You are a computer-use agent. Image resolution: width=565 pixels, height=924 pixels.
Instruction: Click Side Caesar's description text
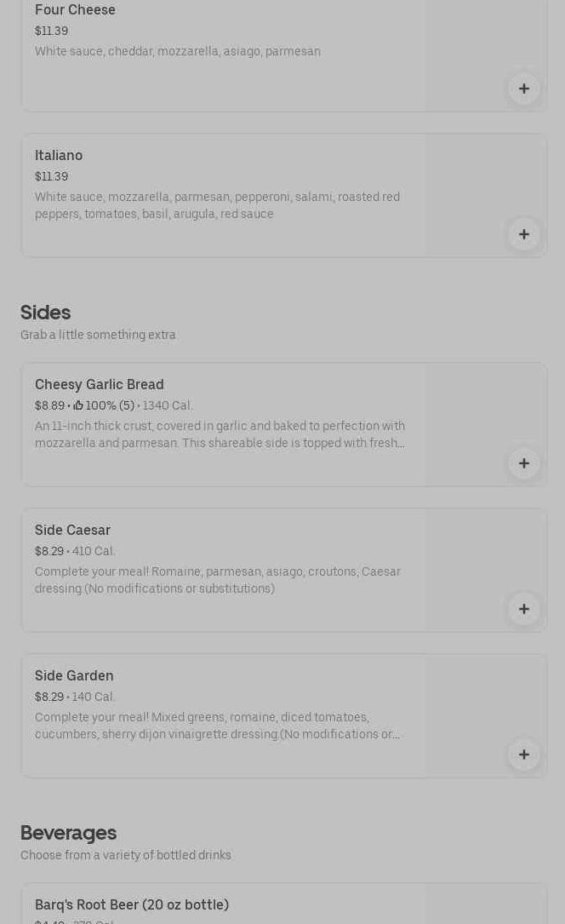[217, 581]
